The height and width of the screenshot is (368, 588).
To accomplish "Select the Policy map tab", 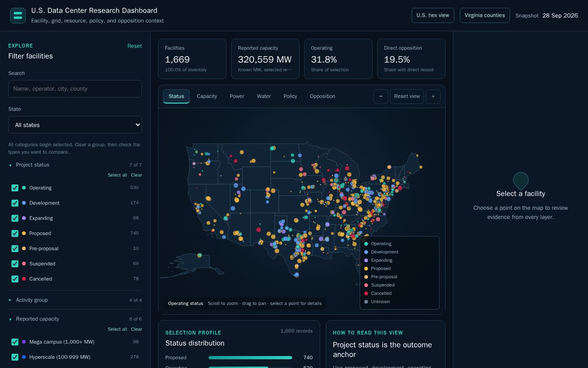I will coord(290,96).
